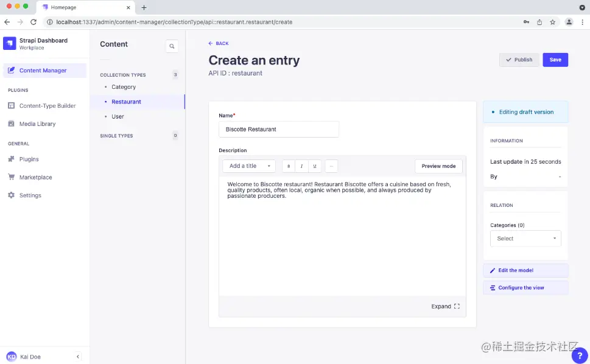
Task: Click the Name input field
Action: point(279,130)
